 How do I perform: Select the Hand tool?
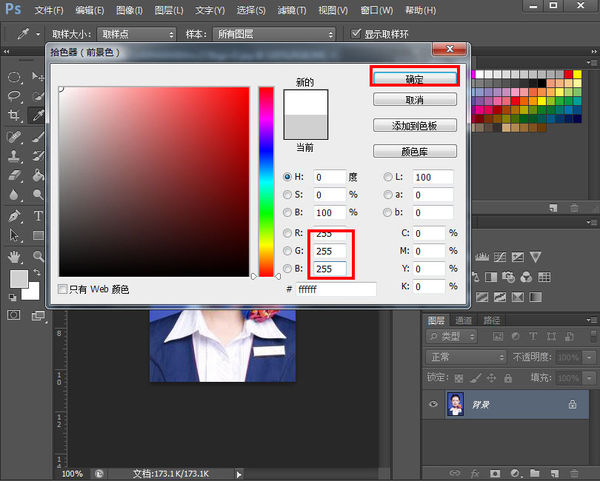[14, 256]
